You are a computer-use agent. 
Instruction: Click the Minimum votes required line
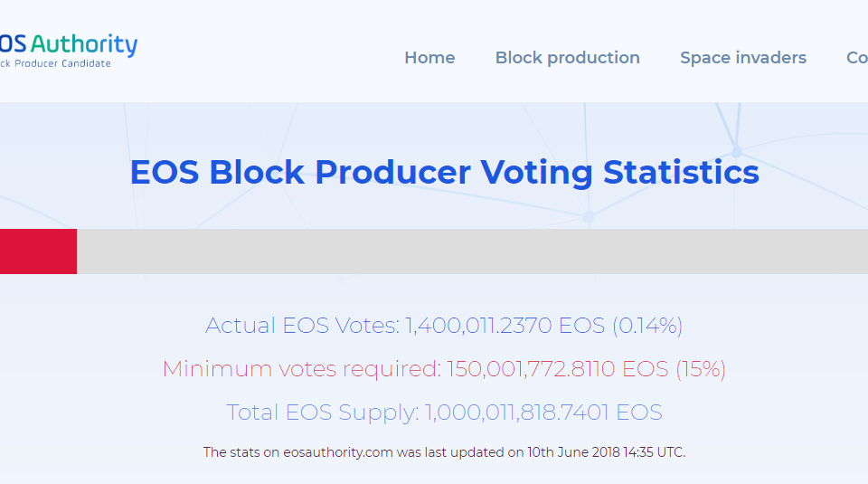(x=444, y=369)
